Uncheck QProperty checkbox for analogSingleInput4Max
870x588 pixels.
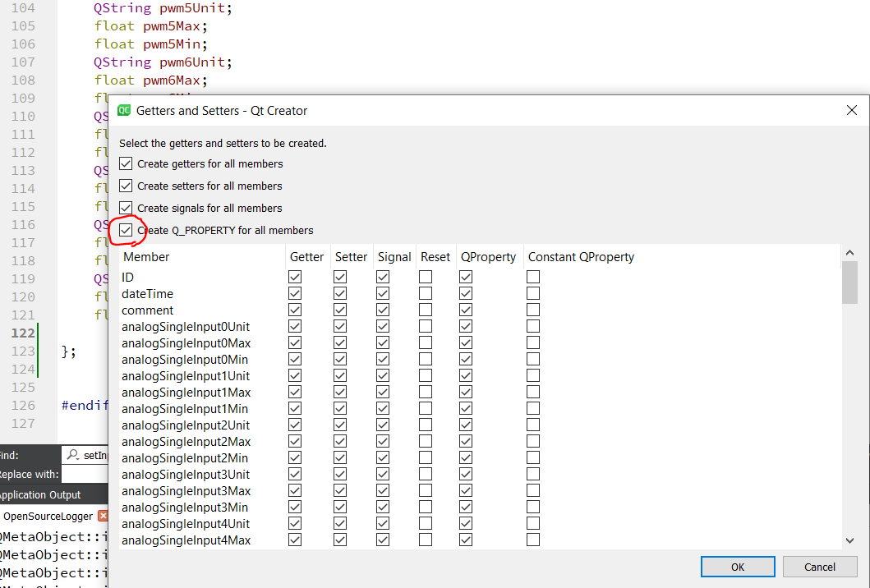pos(466,540)
